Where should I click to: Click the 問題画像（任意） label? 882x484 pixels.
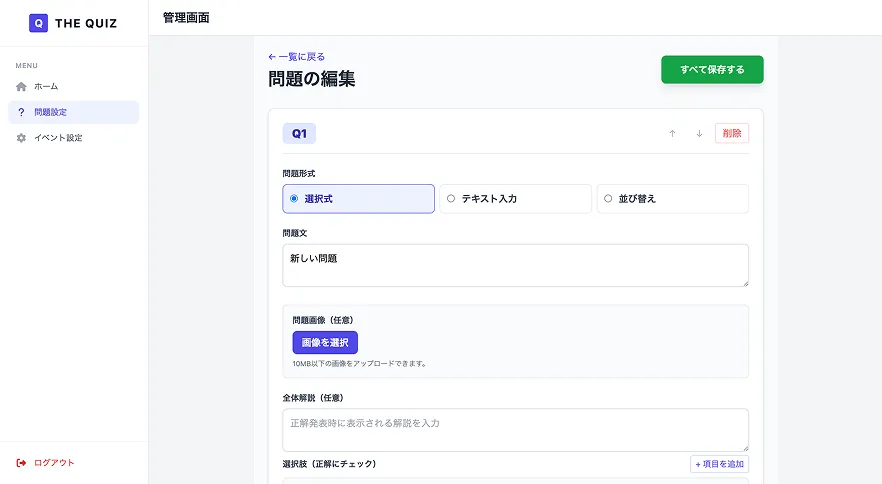click(323, 320)
